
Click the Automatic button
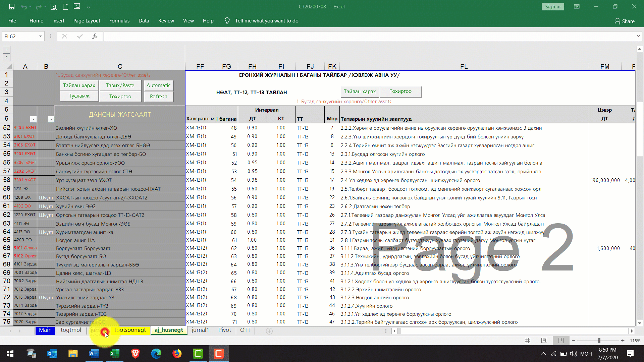point(158,85)
